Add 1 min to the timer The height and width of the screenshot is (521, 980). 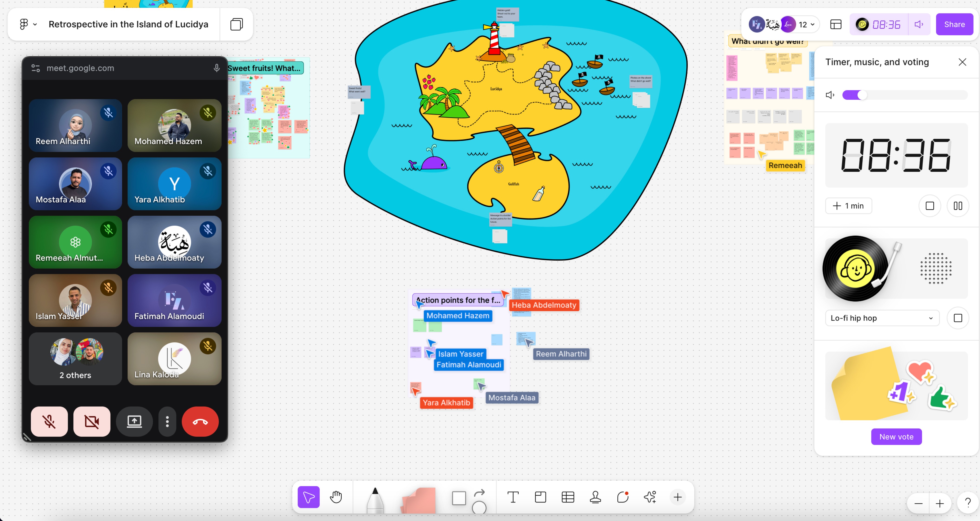click(x=848, y=206)
